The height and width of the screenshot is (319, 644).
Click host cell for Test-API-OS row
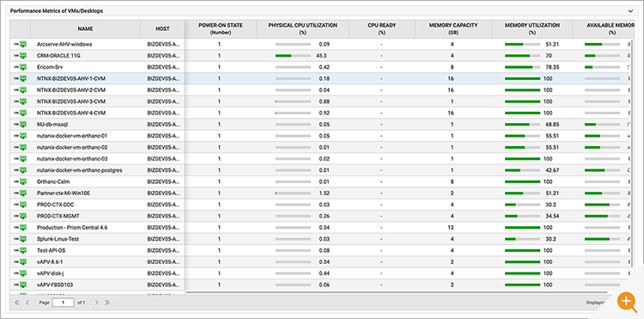(x=163, y=250)
